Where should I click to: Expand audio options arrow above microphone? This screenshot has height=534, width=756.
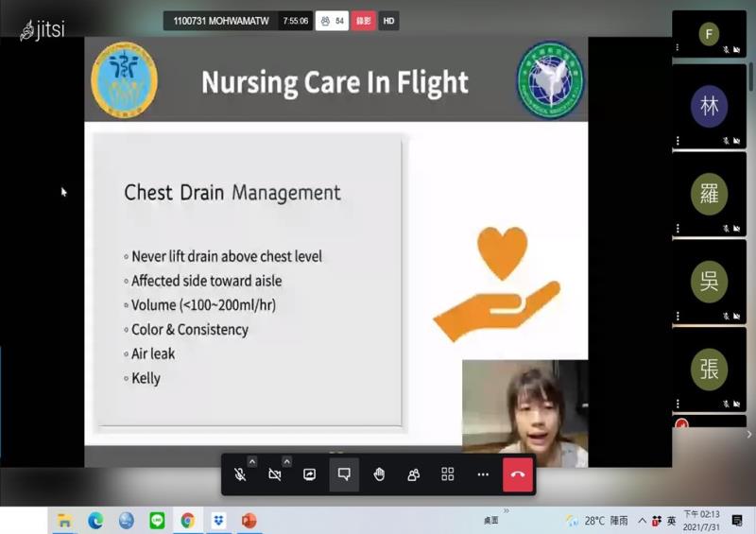pos(252,461)
